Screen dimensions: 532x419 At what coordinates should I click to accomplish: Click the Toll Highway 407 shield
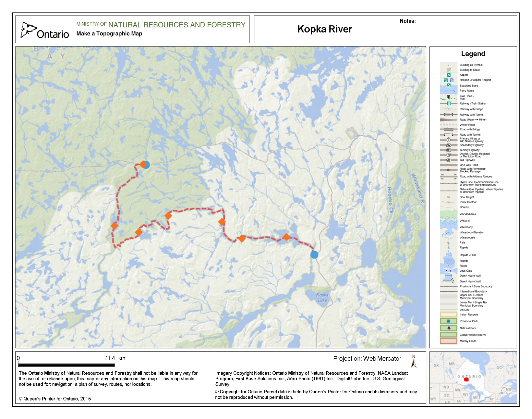[x=448, y=160]
